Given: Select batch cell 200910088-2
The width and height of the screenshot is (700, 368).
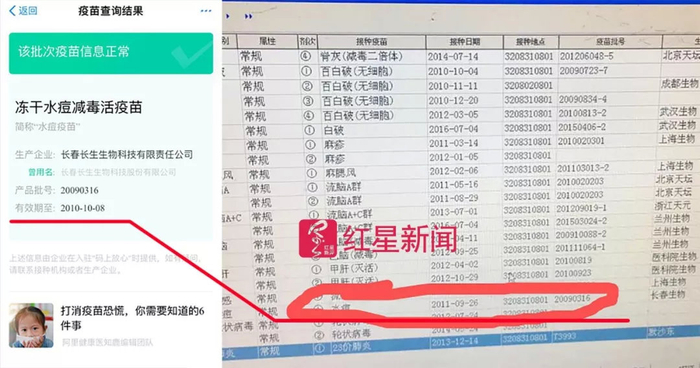Looking at the screenshot, I should [x=581, y=234].
